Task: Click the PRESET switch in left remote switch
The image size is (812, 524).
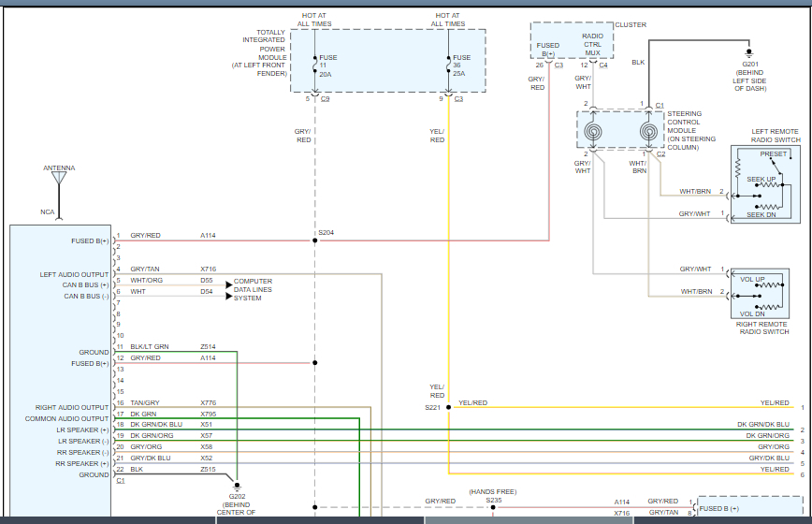Action: click(x=773, y=153)
